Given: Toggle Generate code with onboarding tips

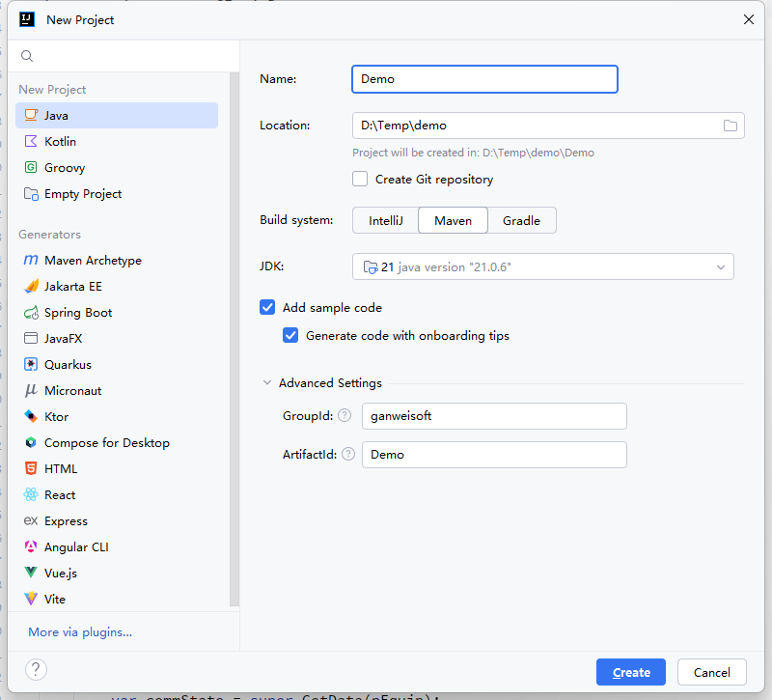Looking at the screenshot, I should point(290,336).
